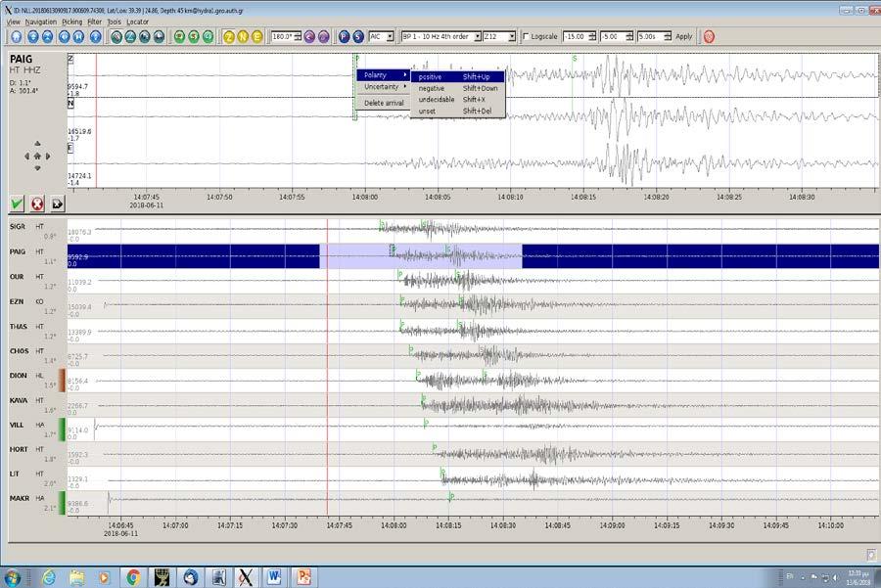Click the arrow icon beside red X
Screen dimensions: 881x588
tap(58, 204)
